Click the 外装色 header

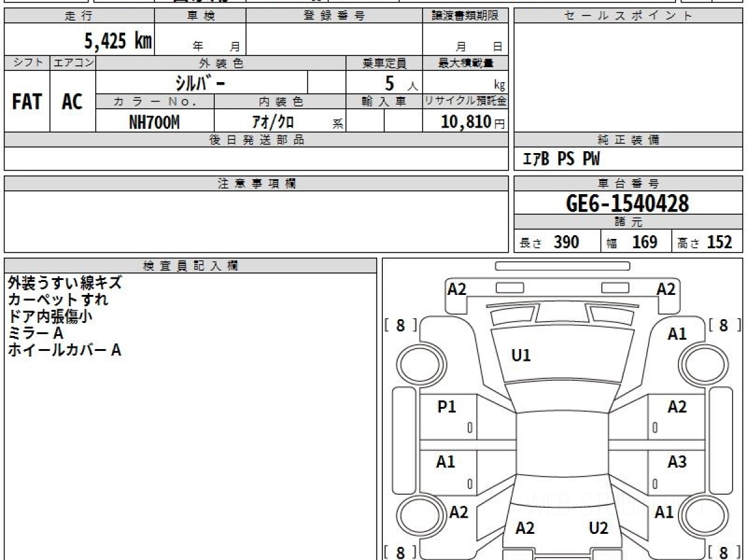coord(221,63)
